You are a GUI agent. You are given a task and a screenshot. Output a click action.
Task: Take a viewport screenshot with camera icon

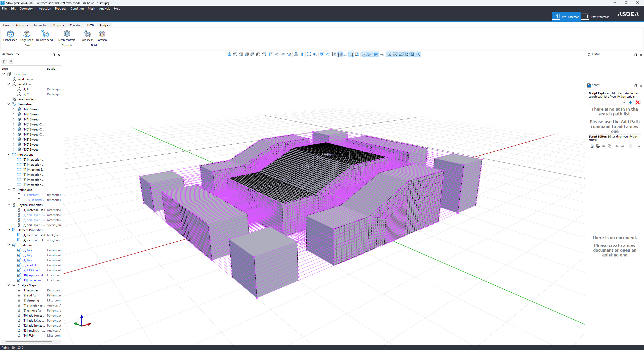pos(289,54)
